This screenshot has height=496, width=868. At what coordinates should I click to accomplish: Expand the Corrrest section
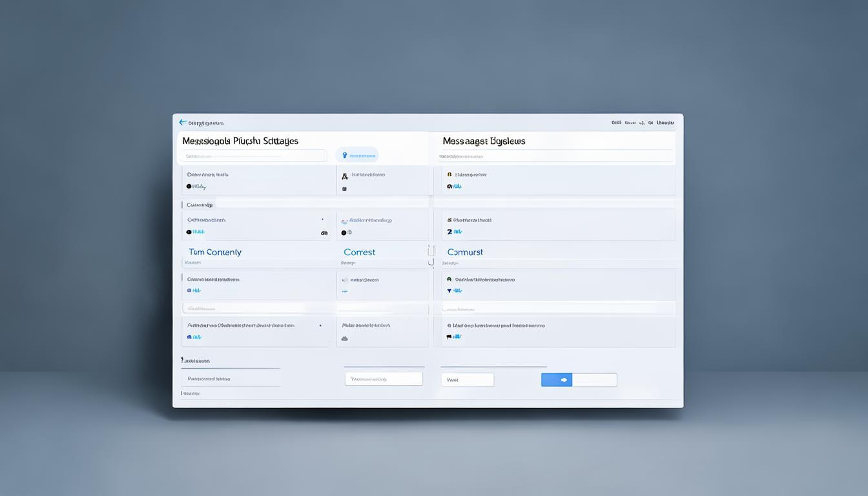point(359,253)
